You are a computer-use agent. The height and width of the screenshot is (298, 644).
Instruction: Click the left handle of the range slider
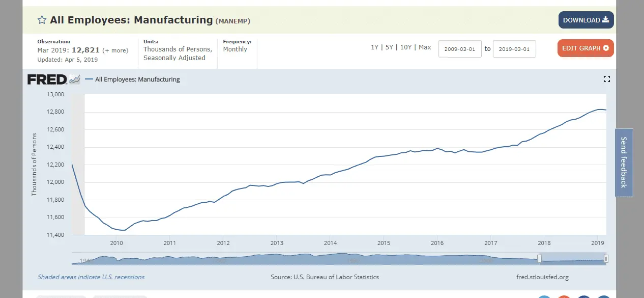coord(540,259)
